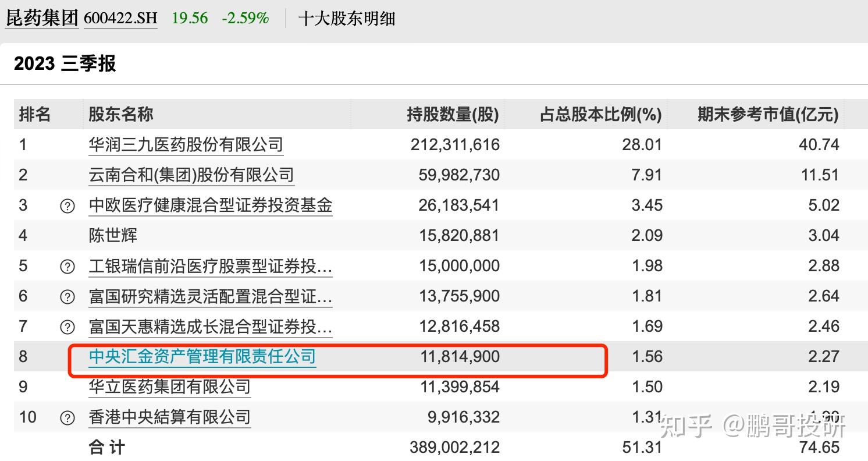Click the 1.56 percentage cell

click(646, 356)
